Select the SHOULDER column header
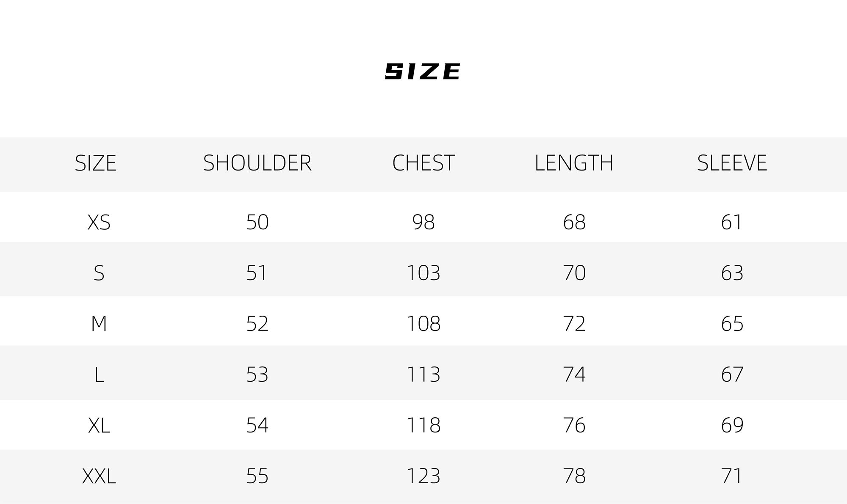This screenshot has width=847, height=504. point(257,163)
